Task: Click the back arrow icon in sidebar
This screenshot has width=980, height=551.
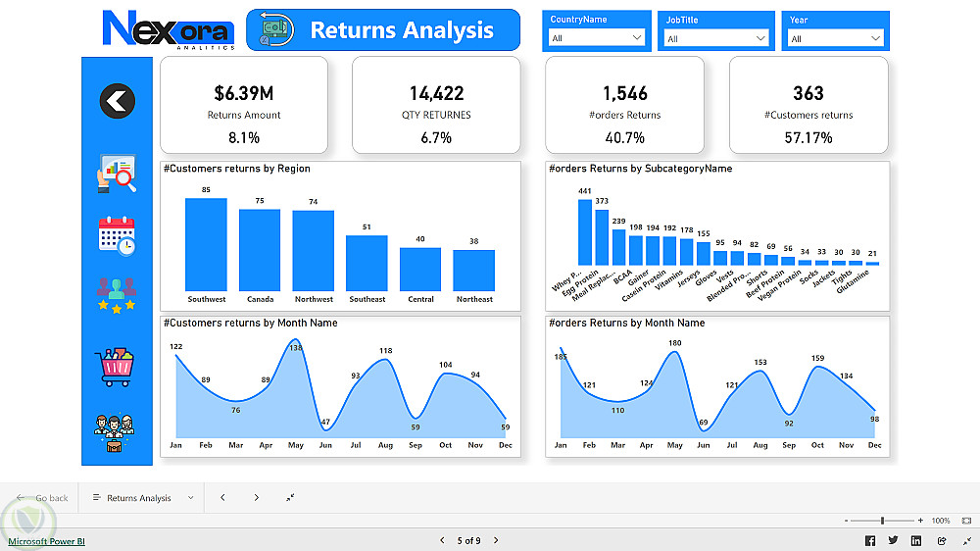Action: [117, 101]
